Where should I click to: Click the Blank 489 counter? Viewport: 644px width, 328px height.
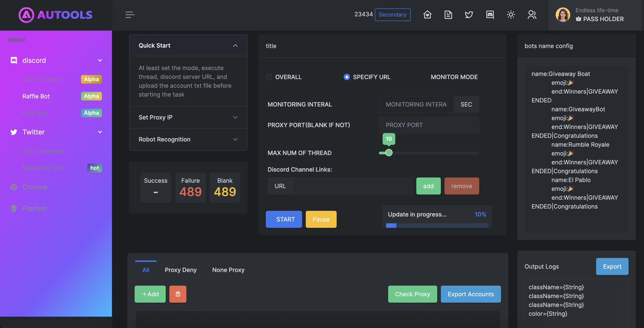click(225, 188)
